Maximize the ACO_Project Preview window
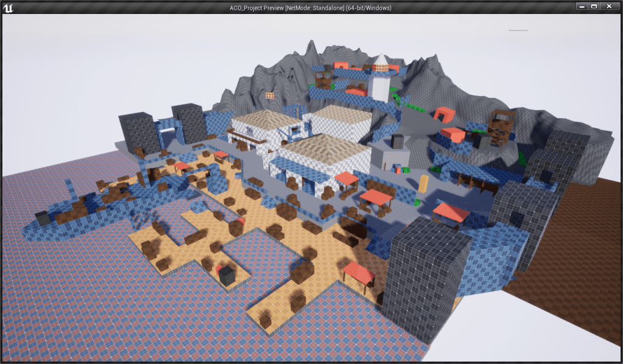 pos(594,7)
